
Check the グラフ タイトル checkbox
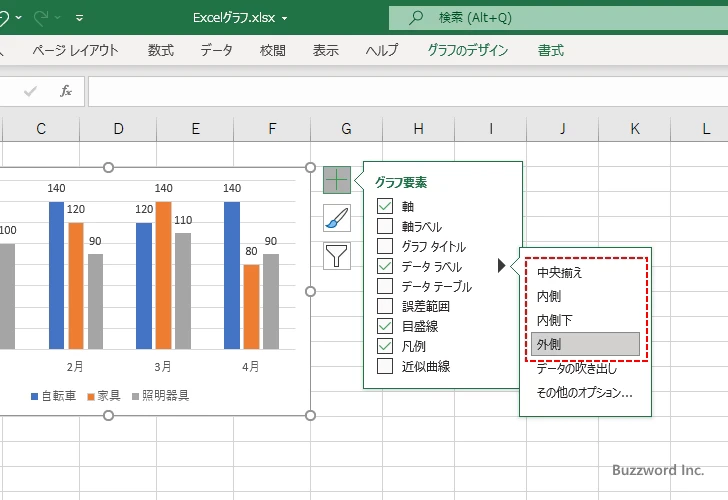pyautogui.click(x=385, y=246)
